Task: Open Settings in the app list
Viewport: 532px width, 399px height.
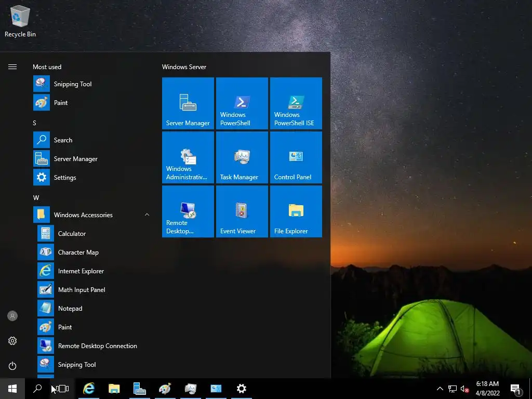Action: 91,177
